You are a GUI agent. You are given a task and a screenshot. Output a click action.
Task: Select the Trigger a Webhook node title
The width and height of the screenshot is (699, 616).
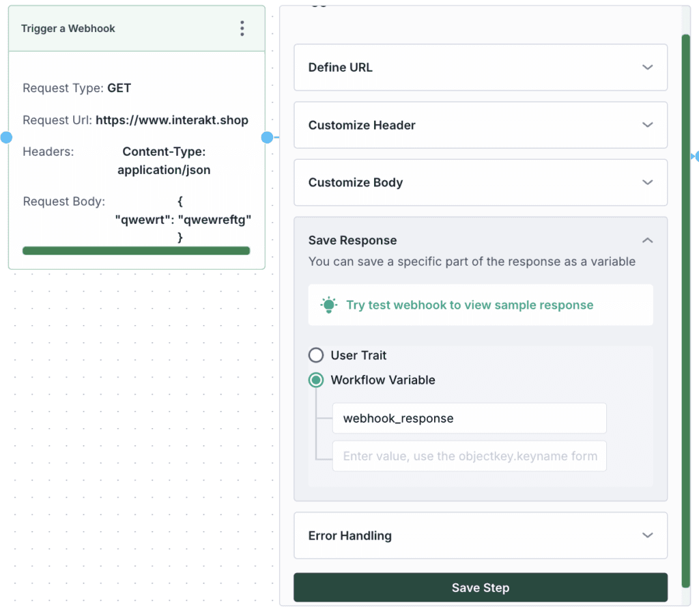tap(68, 29)
